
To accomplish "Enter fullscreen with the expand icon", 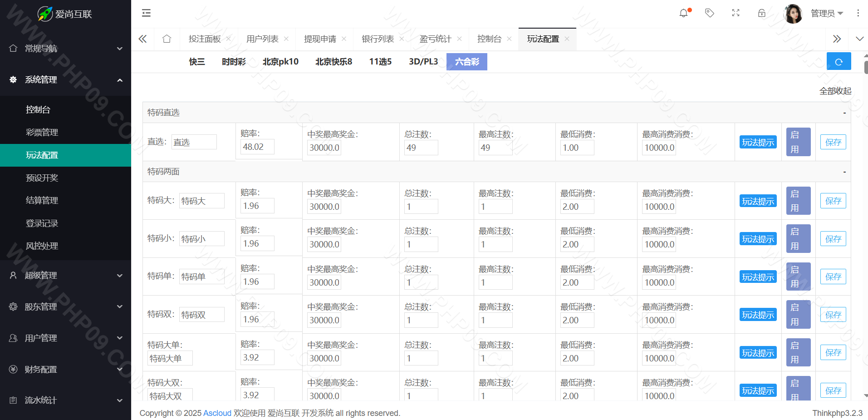I will [736, 13].
